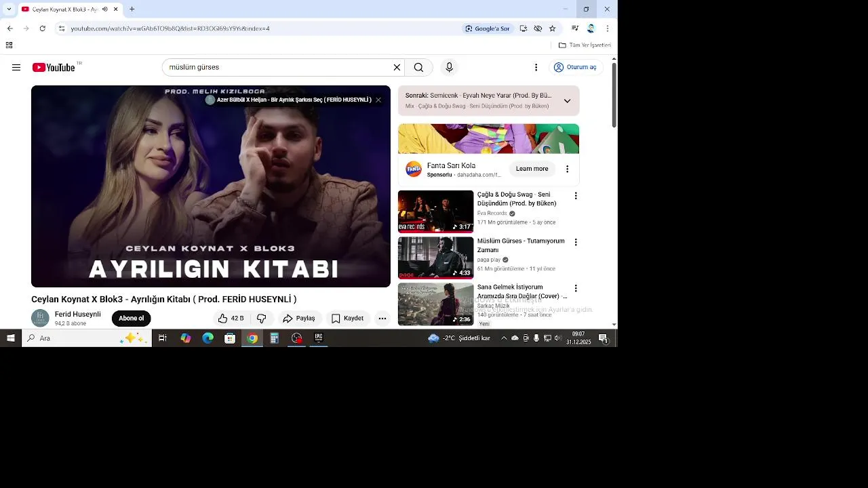View site information in address bar
The image size is (868, 488).
[62, 28]
